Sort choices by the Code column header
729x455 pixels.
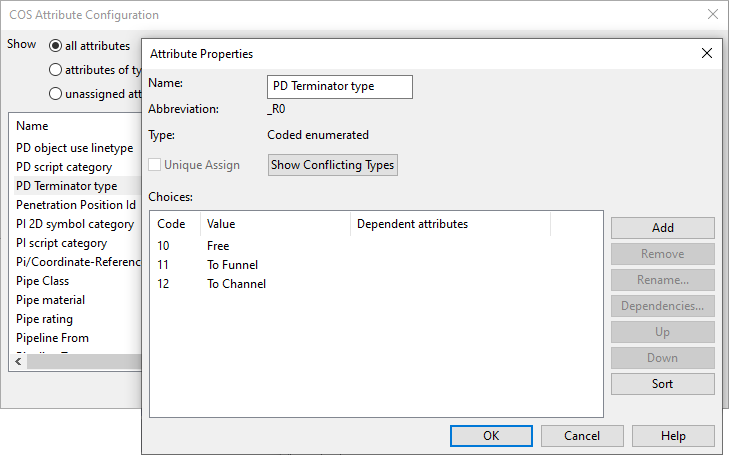(x=174, y=224)
